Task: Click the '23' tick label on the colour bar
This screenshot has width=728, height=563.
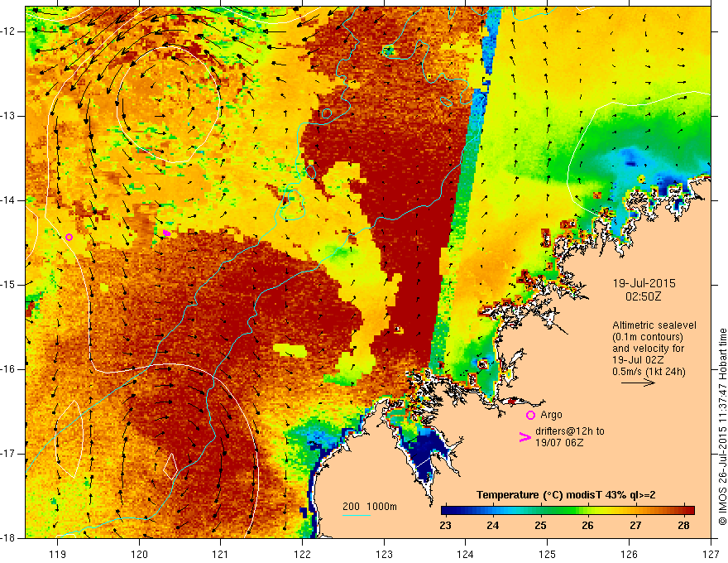Action: (445, 526)
